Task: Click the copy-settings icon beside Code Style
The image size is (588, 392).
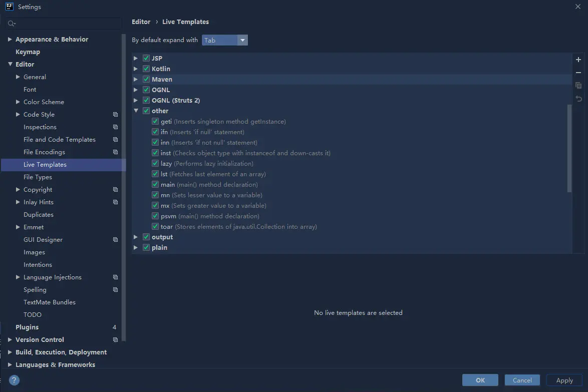Action: [x=115, y=114]
